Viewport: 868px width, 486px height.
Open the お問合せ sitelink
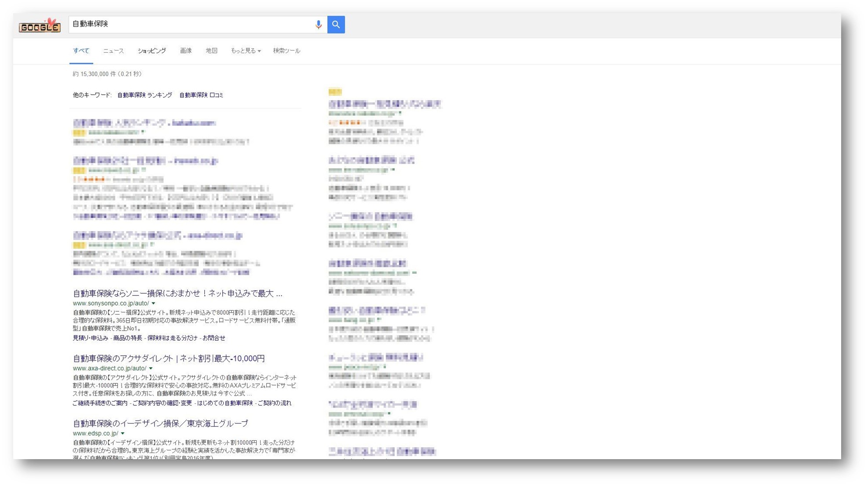tap(214, 338)
